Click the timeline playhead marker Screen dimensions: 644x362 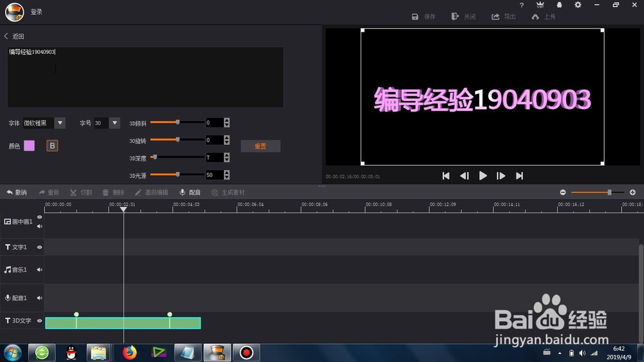[123, 209]
